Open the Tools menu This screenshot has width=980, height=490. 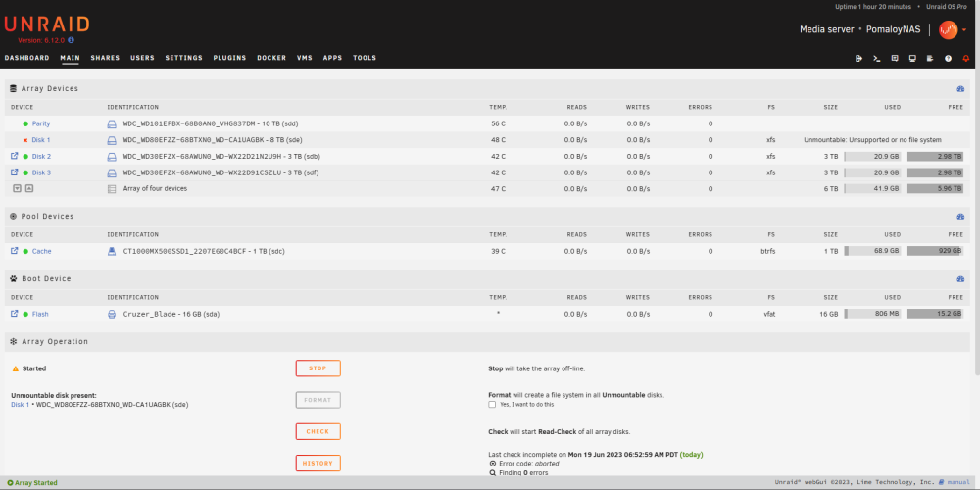coord(365,58)
